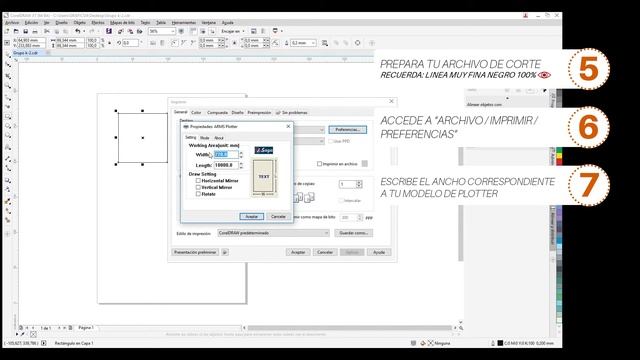Select the Artistic Media tool
Screen dimensions: 640x360
coord(8,107)
